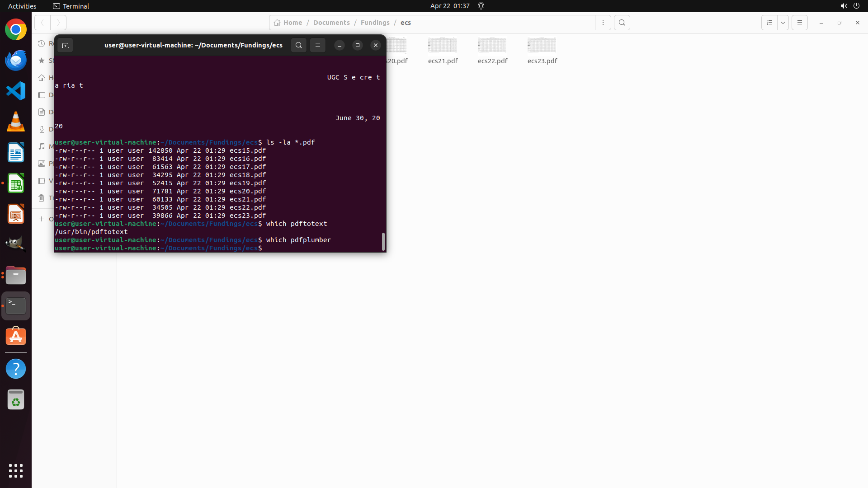The width and height of the screenshot is (868, 488).
Task: Launch Visual Studio Code from the dock
Action: coord(16,91)
